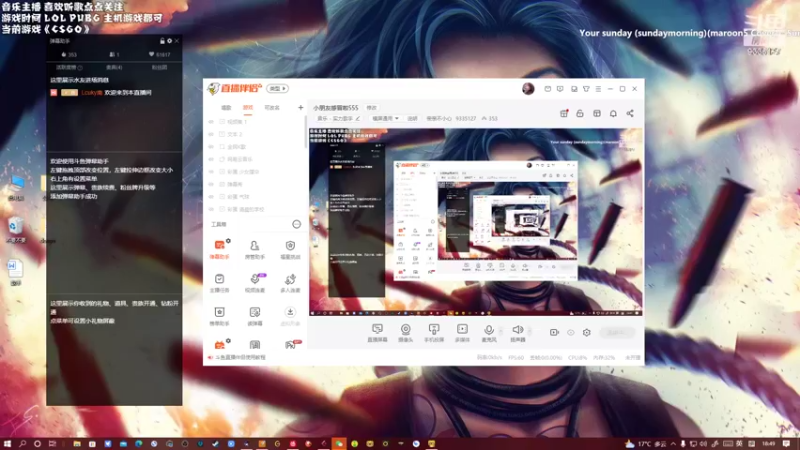
Task: Switch to the 唱歌 scene tab
Action: (227, 108)
